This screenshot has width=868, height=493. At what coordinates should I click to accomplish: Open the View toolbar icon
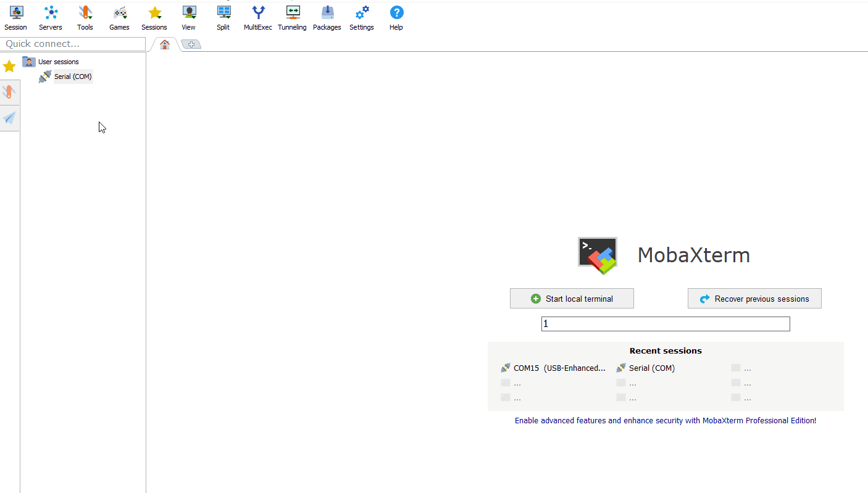tap(189, 18)
